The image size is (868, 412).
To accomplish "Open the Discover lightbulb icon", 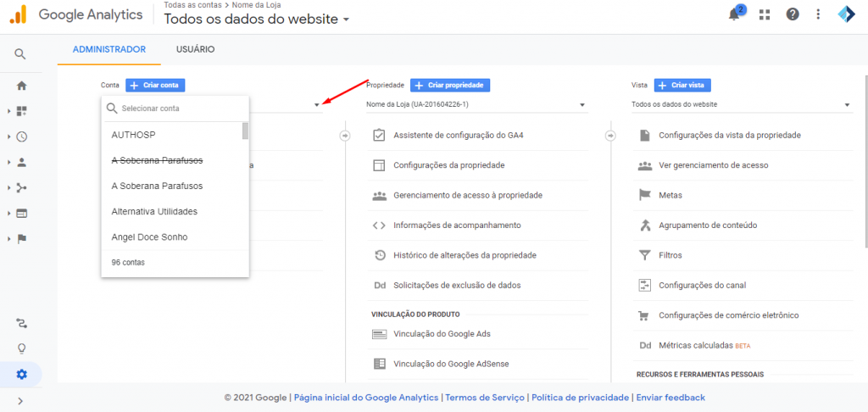I will pyautogui.click(x=21, y=348).
